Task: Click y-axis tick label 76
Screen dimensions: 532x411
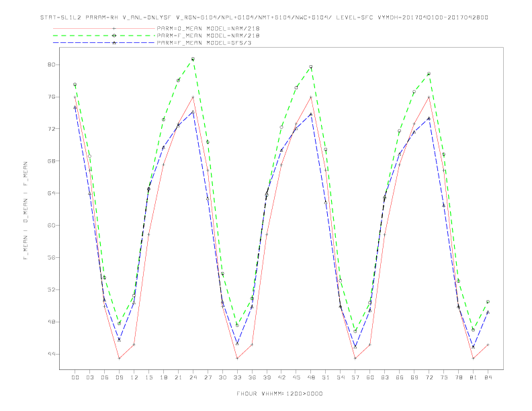Action: [x=51, y=97]
